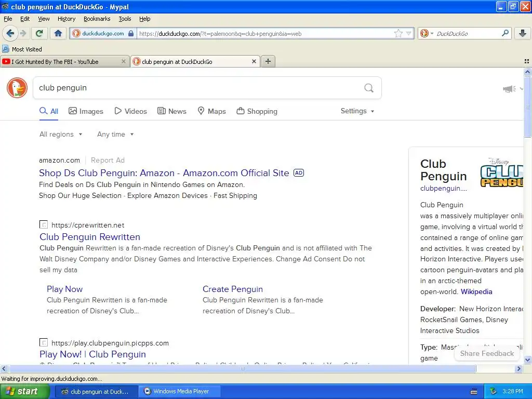Click the Disney Club Penguin logo thumbnail

tap(501, 172)
